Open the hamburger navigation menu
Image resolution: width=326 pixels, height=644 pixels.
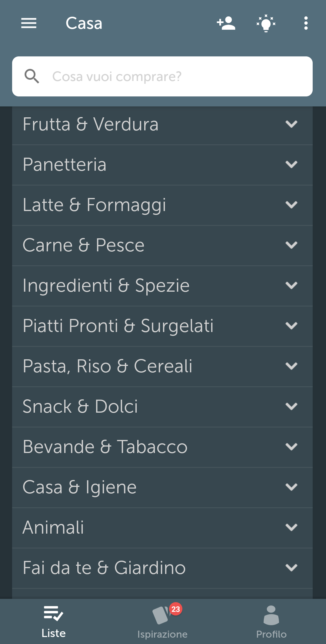29,23
